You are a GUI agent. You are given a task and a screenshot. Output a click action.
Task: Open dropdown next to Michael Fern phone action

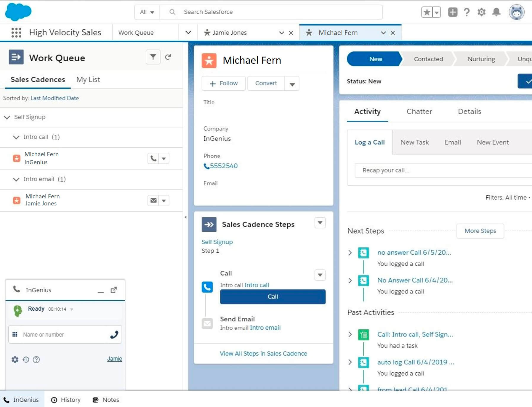tap(164, 158)
